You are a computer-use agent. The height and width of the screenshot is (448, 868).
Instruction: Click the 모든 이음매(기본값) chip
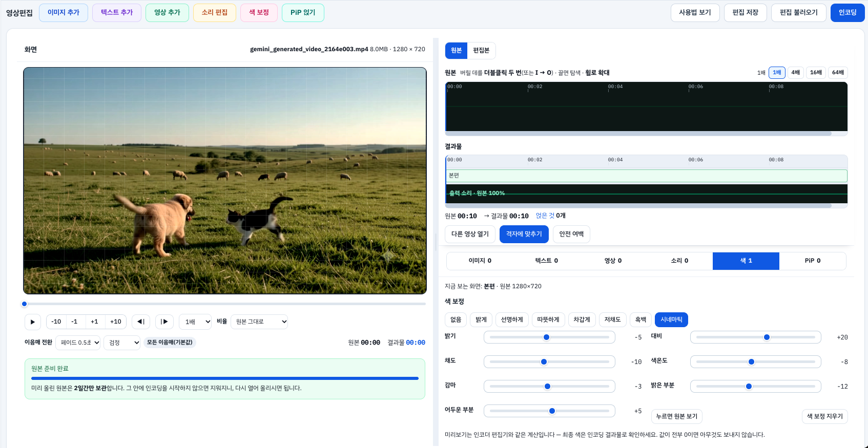(x=170, y=343)
